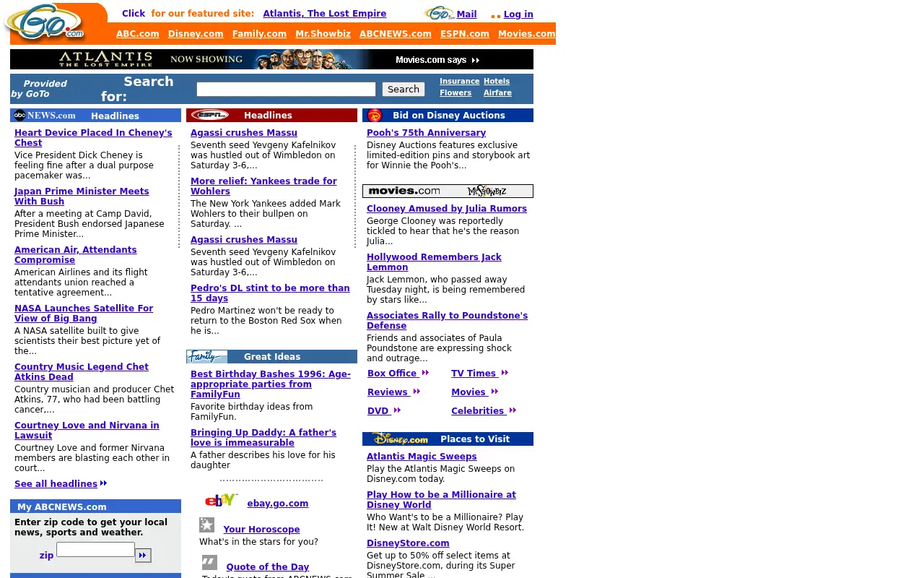Viewport: 924px width, 578px height.
Task: Click arrow beside Celebrities
Action: pos(513,410)
